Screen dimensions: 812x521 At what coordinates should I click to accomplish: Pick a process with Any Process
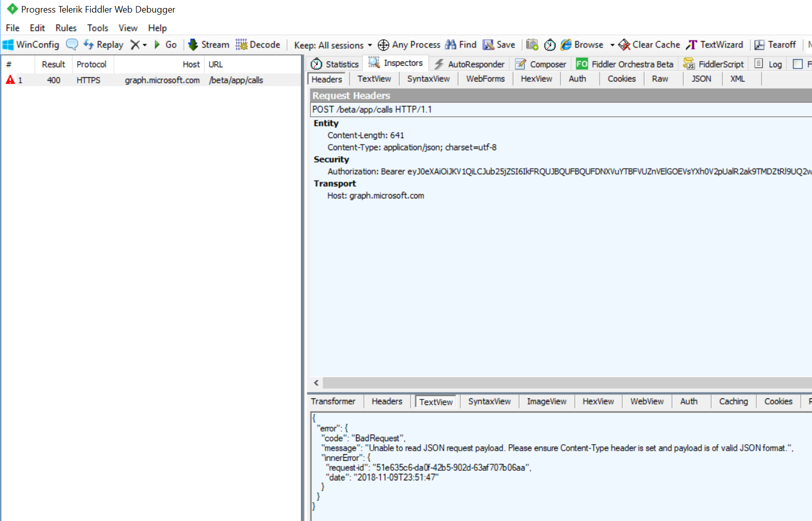(408, 45)
